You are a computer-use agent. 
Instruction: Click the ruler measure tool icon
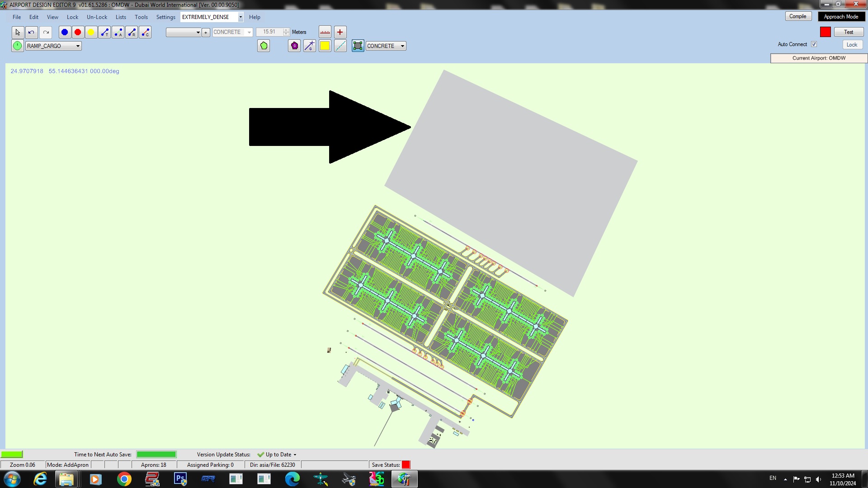(x=325, y=32)
